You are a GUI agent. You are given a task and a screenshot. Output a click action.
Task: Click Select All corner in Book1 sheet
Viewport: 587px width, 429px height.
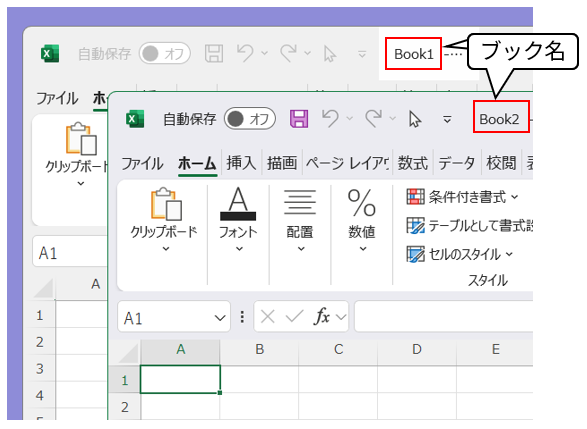(x=43, y=288)
